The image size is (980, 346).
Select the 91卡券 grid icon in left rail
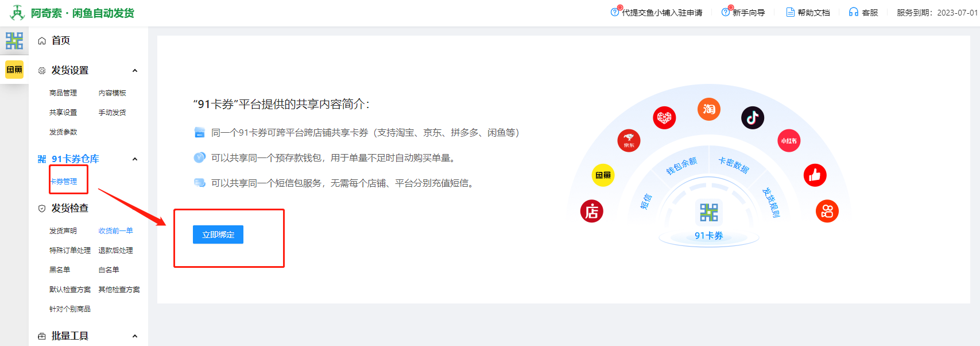tap(14, 41)
